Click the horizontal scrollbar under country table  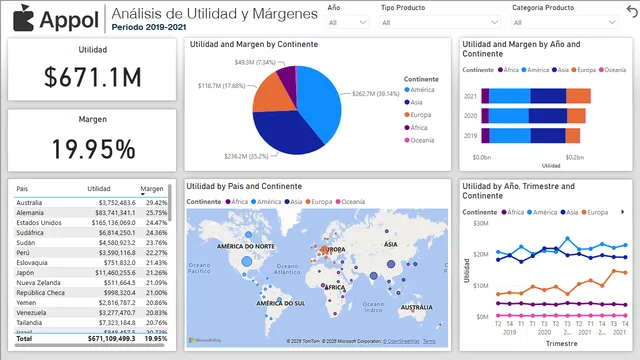point(89,345)
